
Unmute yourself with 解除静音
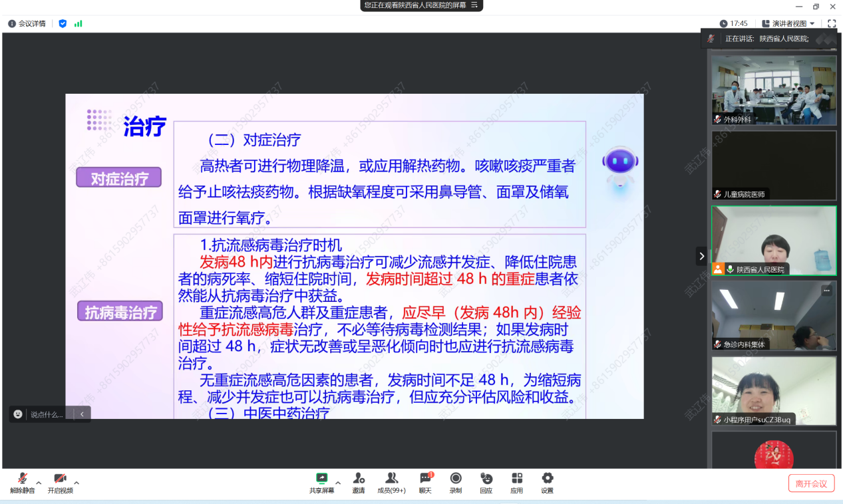[x=21, y=482]
